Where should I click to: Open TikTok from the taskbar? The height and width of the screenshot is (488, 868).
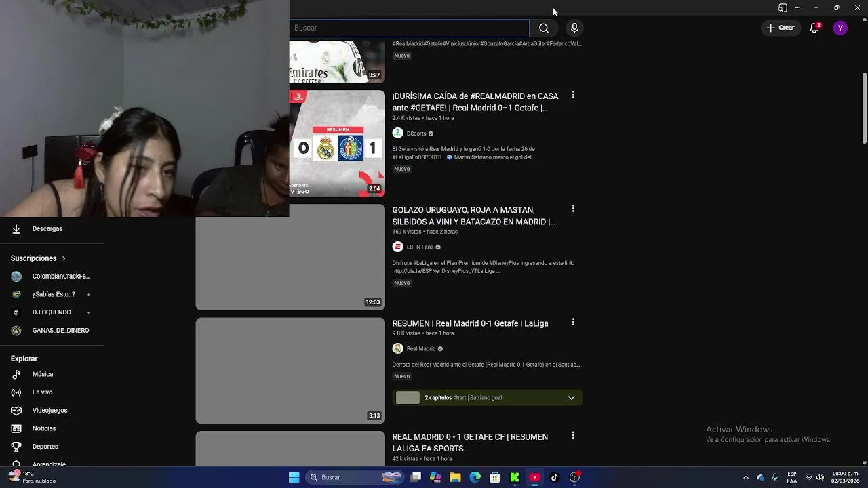[x=554, y=477]
